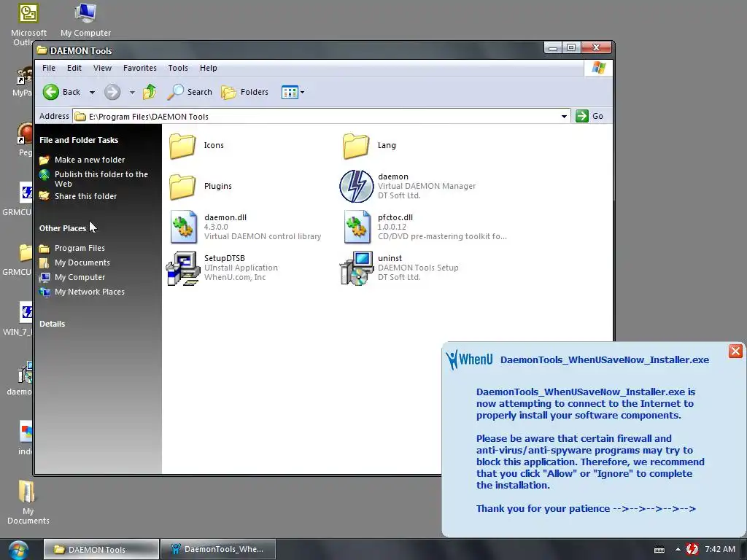Go to My Network Places
Image resolution: width=747 pixels, height=560 pixels.
[x=90, y=292]
